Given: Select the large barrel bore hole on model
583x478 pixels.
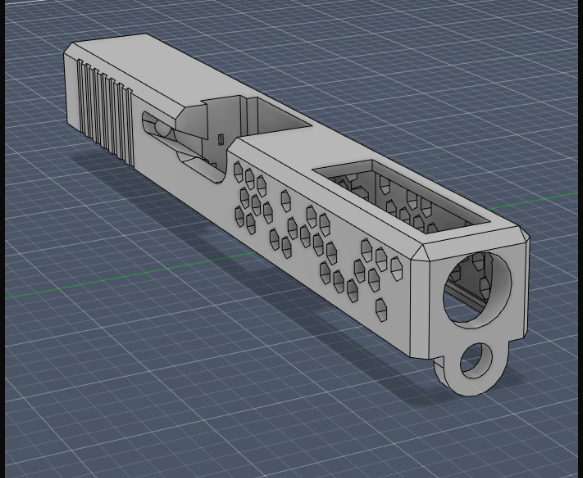Looking at the screenshot, I should pos(477,290).
